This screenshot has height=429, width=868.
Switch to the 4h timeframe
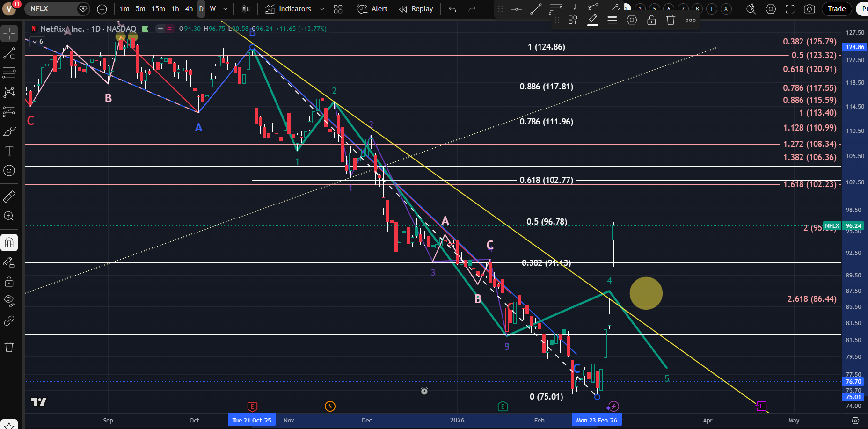tap(189, 9)
